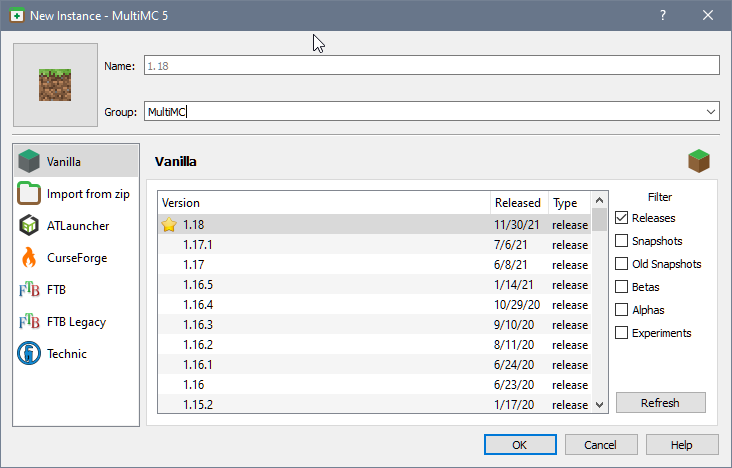Select Technic in the sidebar

point(76,354)
